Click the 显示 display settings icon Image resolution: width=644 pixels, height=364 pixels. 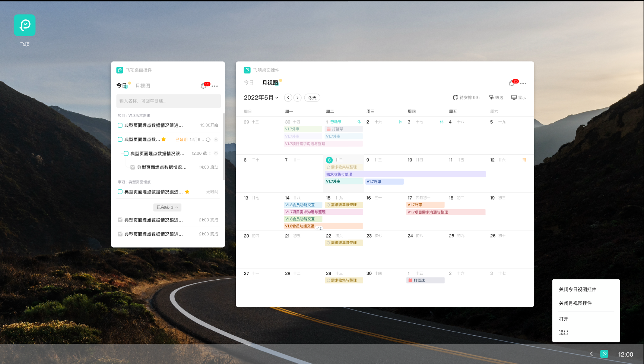[518, 97]
